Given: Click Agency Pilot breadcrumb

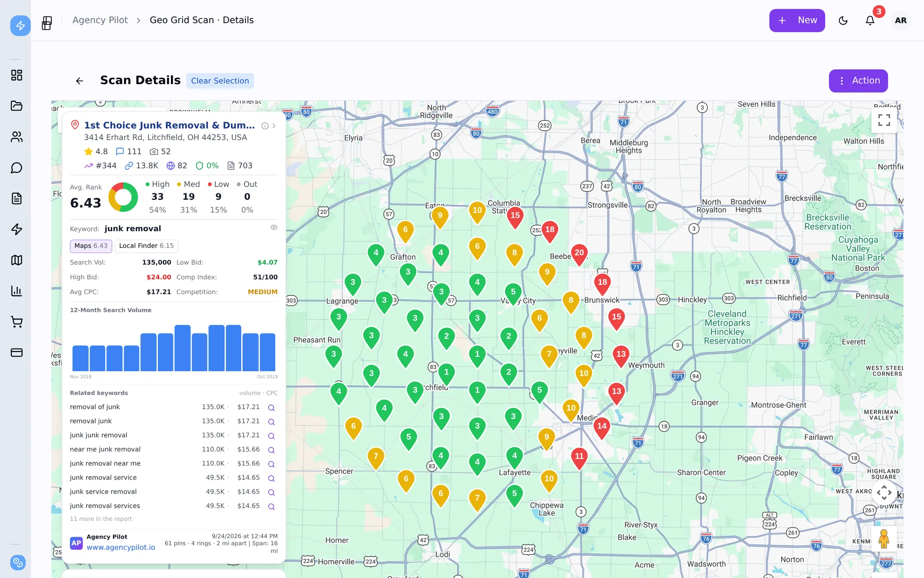Looking at the screenshot, I should (100, 20).
